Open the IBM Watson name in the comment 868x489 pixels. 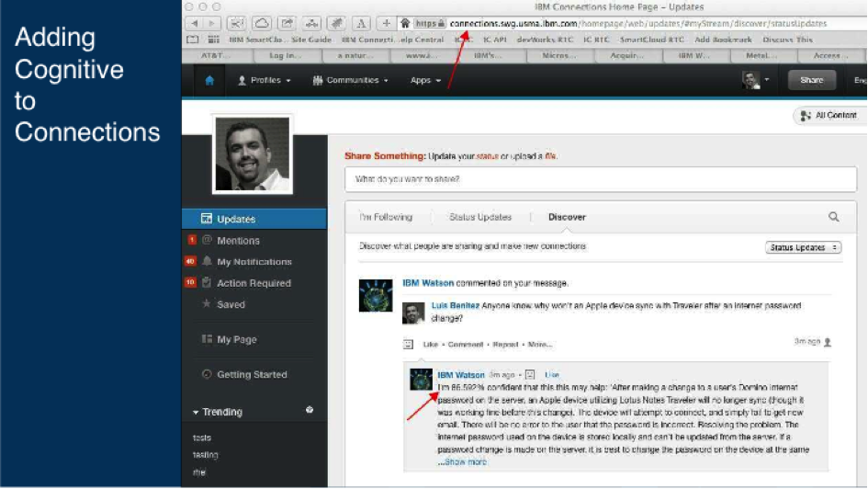(x=460, y=375)
